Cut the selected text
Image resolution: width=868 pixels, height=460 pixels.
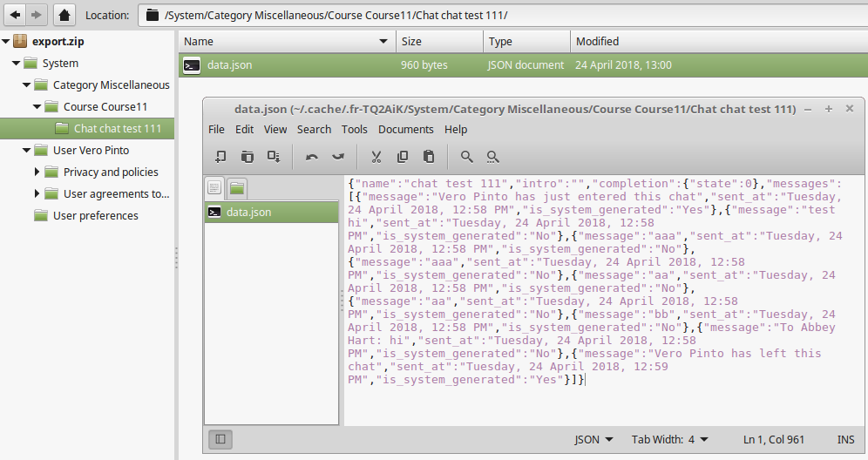(x=376, y=157)
